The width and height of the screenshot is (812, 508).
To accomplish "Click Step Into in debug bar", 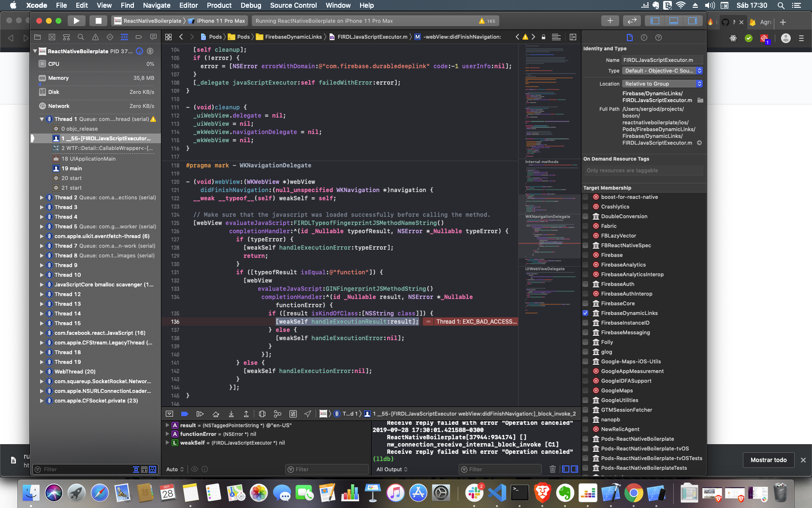I will (x=231, y=414).
